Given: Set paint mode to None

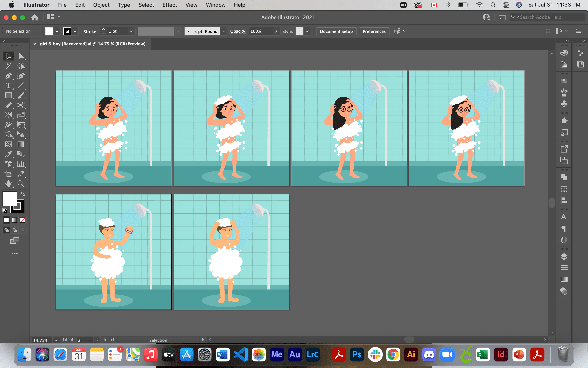Looking at the screenshot, I should (23, 220).
